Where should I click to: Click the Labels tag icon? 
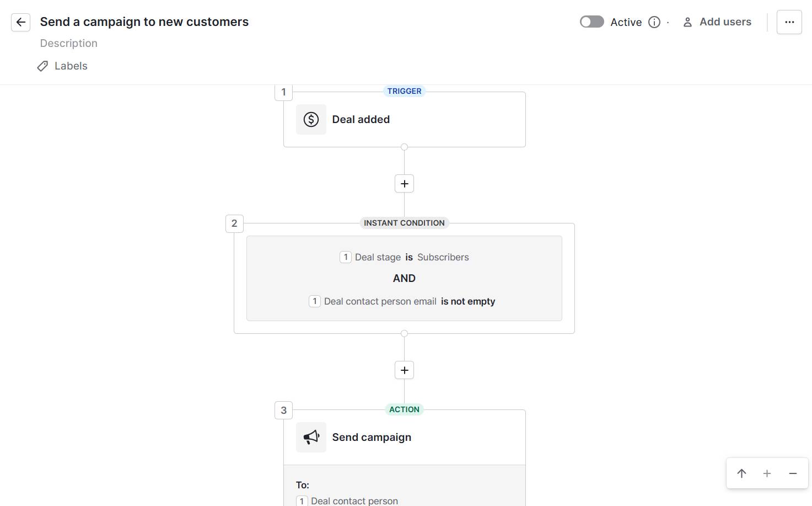(42, 66)
